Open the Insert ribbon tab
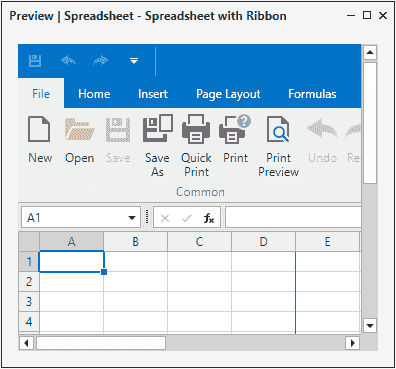 153,94
